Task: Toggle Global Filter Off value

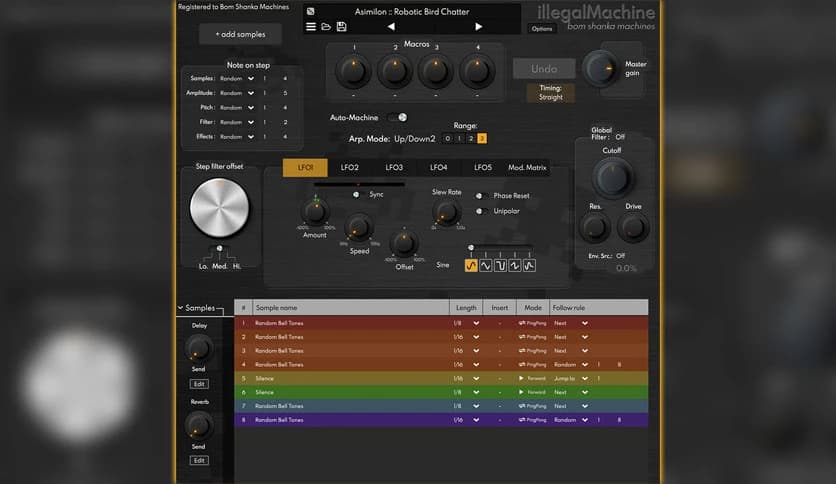Action: pyautogui.click(x=620, y=137)
